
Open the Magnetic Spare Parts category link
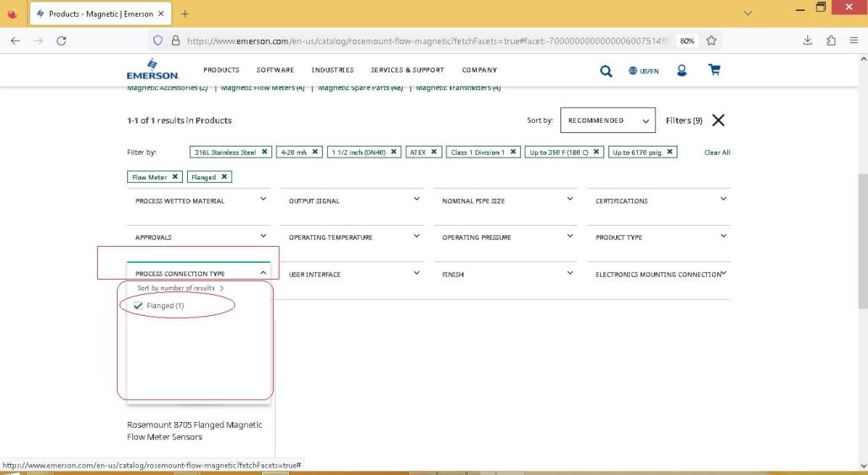point(361,88)
